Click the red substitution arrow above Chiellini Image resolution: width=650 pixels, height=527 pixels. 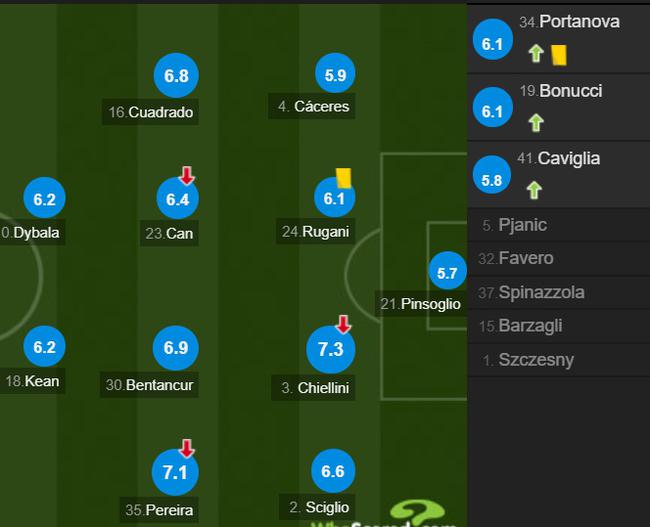[x=343, y=324]
